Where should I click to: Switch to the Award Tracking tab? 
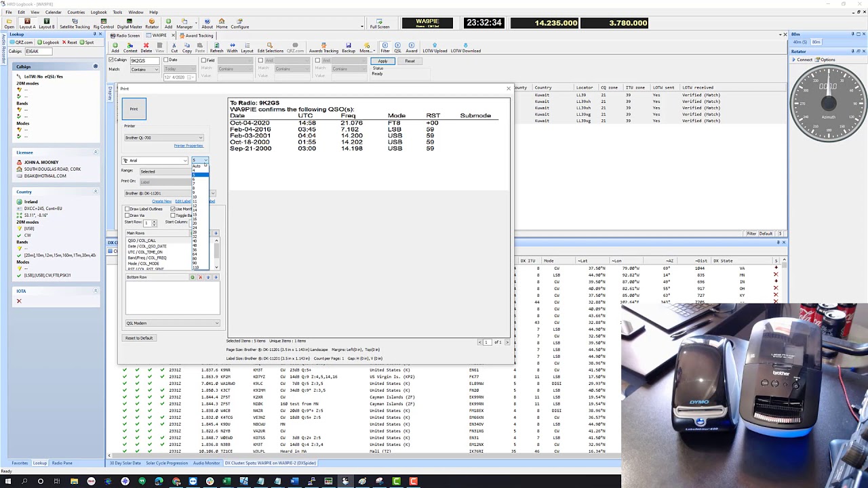pos(197,35)
